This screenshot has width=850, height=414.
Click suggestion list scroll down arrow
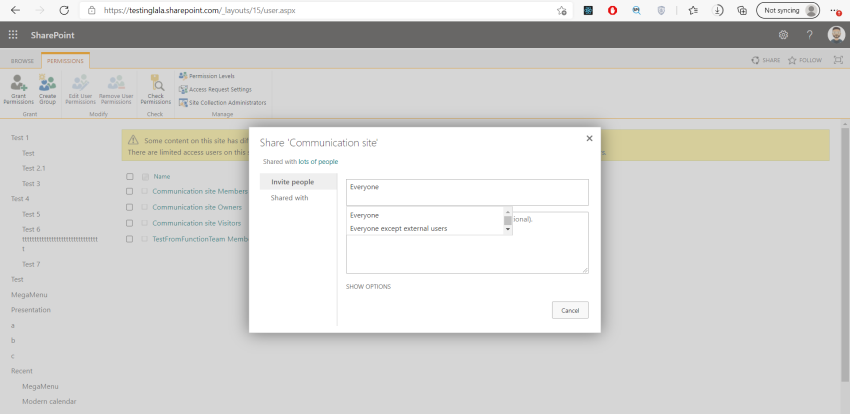(x=508, y=230)
